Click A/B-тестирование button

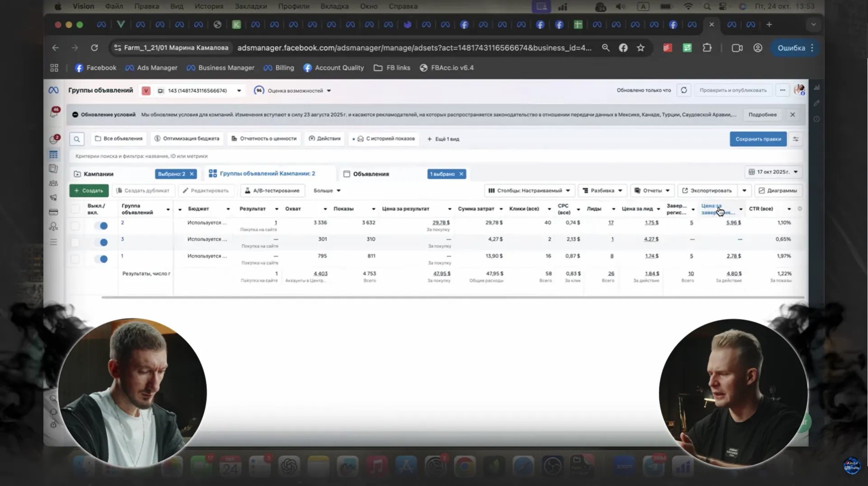pyautogui.click(x=272, y=191)
